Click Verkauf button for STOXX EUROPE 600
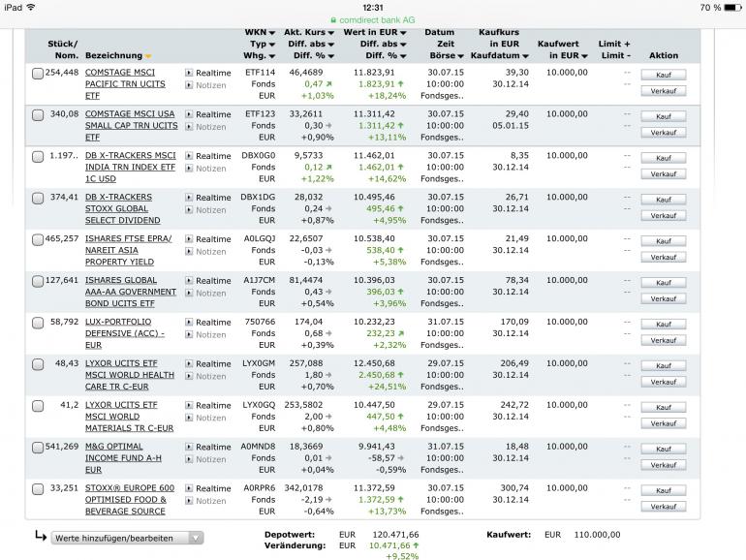The image size is (746, 560). pos(664,507)
